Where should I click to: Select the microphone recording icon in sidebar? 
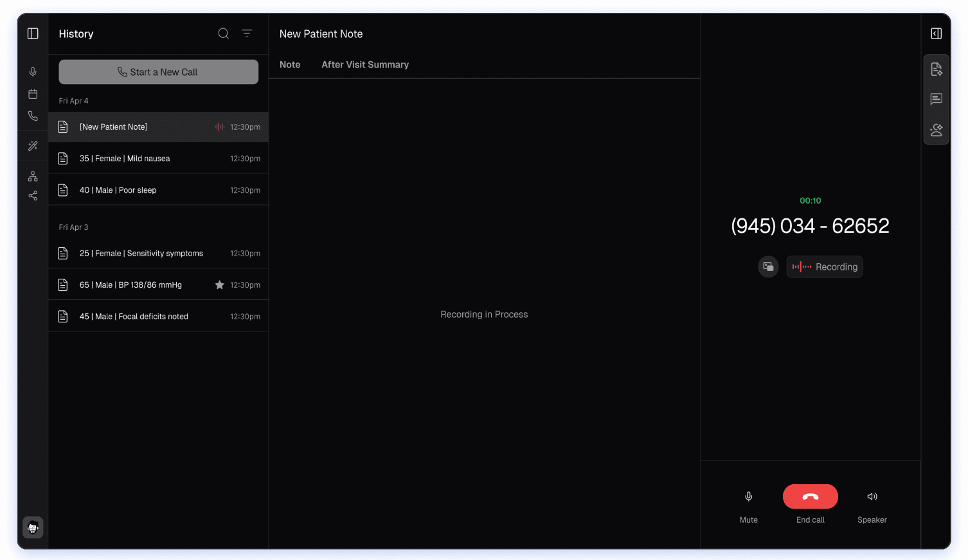(33, 71)
